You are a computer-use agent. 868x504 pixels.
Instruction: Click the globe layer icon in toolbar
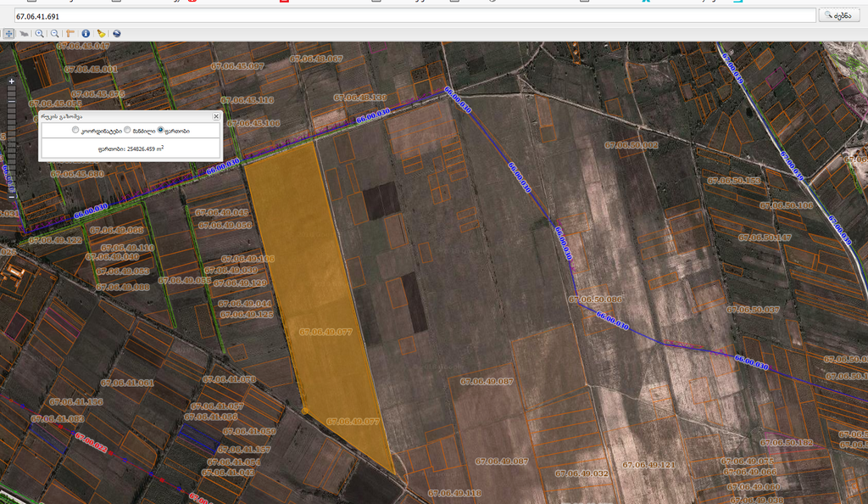coord(117,33)
